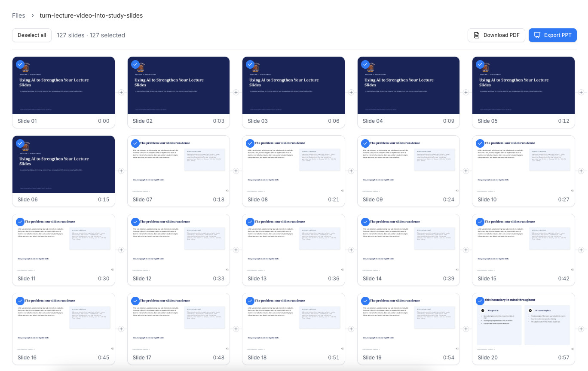Open Slide 05 thumbnail preview

[x=524, y=85]
